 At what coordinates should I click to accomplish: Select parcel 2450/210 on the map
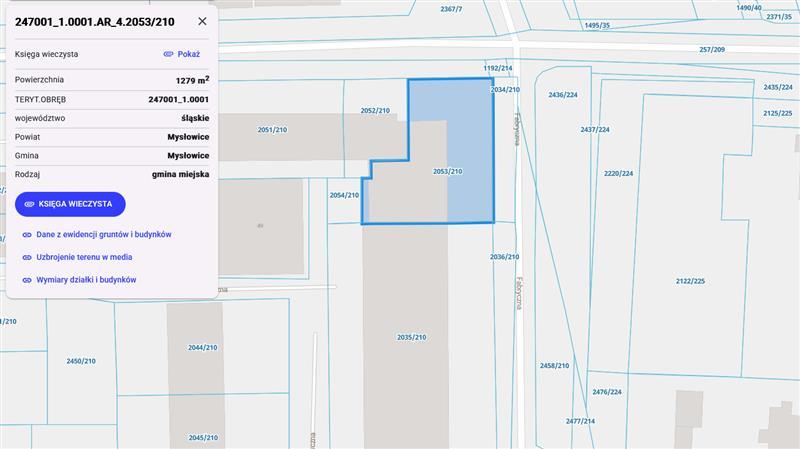point(81,360)
